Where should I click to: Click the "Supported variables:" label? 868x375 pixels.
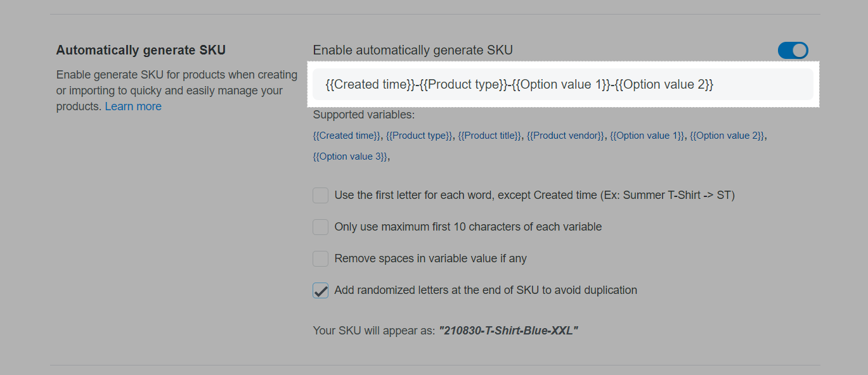tap(363, 115)
